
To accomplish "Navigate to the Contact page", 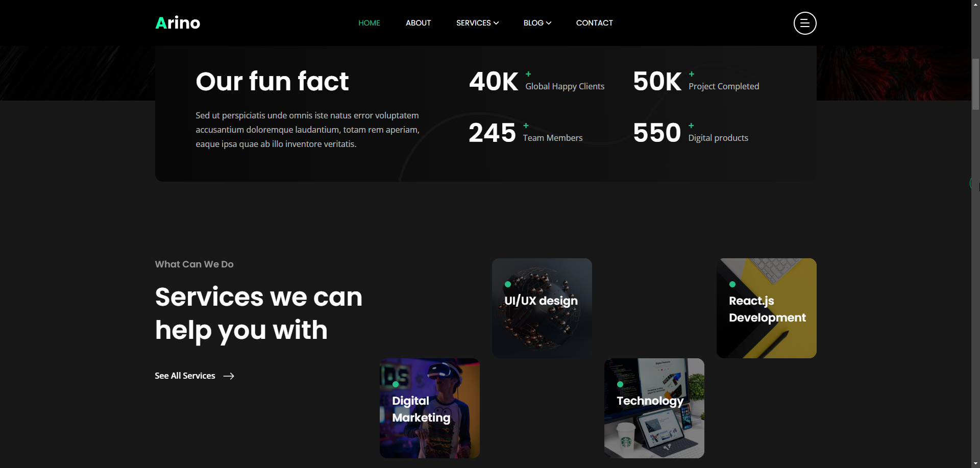I will pos(594,23).
